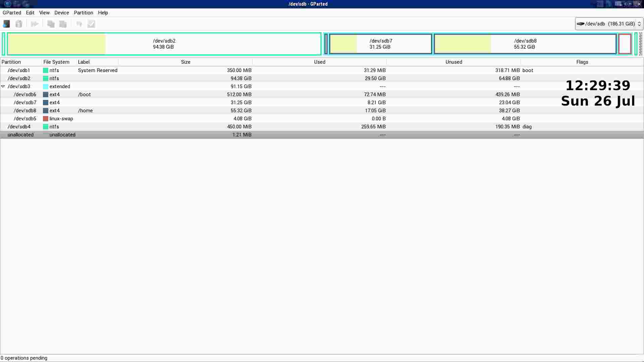This screenshot has width=644, height=362.
Task: Click the File System column header
Action: click(x=56, y=62)
